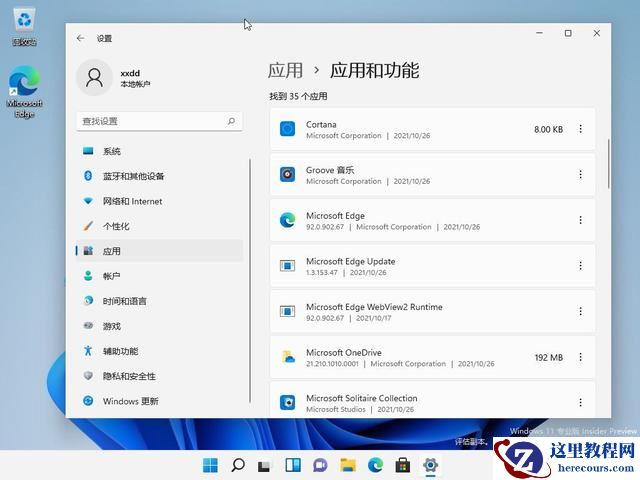This screenshot has width=640, height=480.
Task: Open Chat from the taskbar
Action: (x=320, y=465)
